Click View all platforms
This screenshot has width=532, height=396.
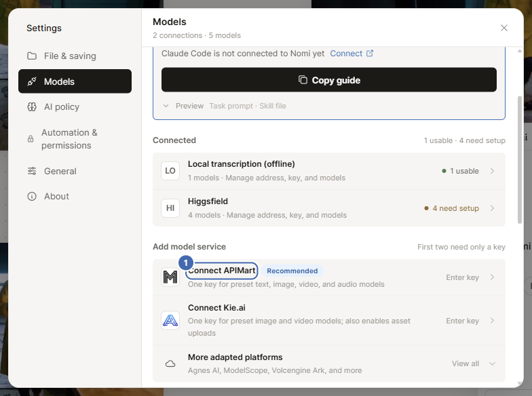pyautogui.click(x=465, y=363)
